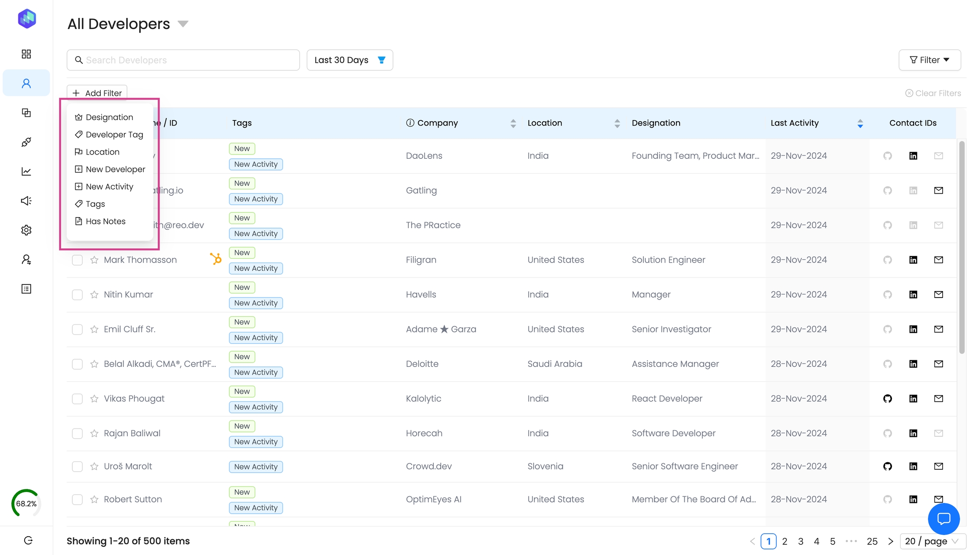Check the Mark Thomasson row checkbox
This screenshot has width=980, height=555.
click(77, 260)
